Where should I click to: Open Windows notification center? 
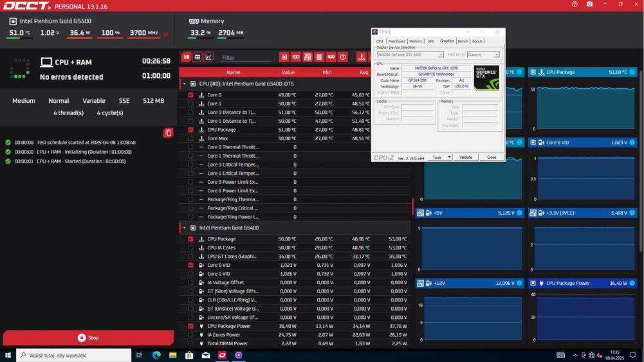point(632,355)
